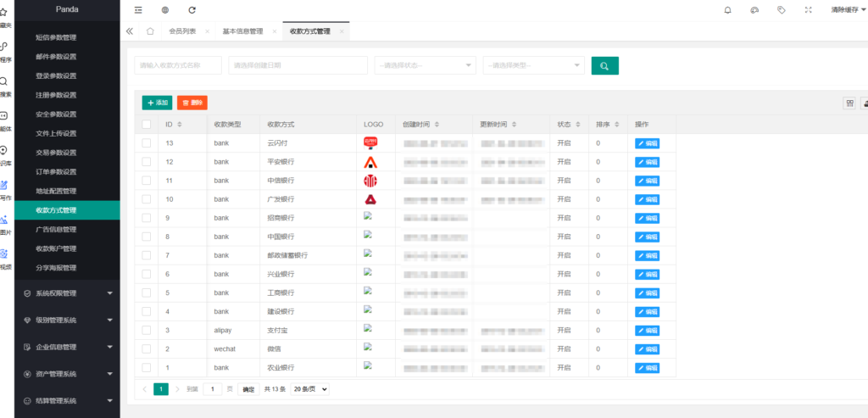The width and height of the screenshot is (868, 418).
Task: Check the 微信 row checkbox
Action: point(146,348)
